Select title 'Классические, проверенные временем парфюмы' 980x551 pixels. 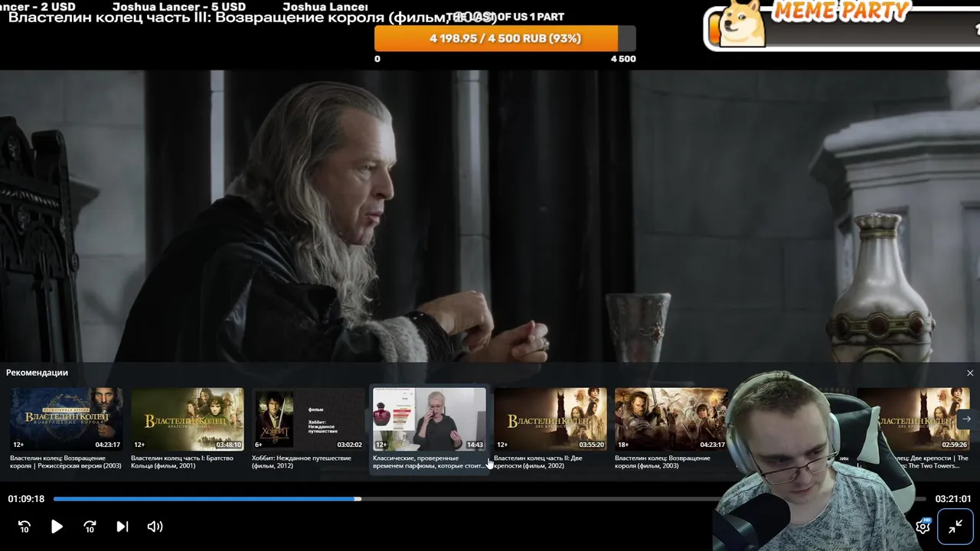click(x=429, y=461)
